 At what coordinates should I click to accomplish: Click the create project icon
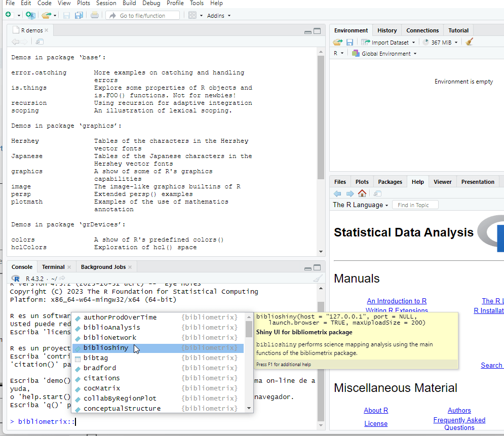click(x=29, y=15)
